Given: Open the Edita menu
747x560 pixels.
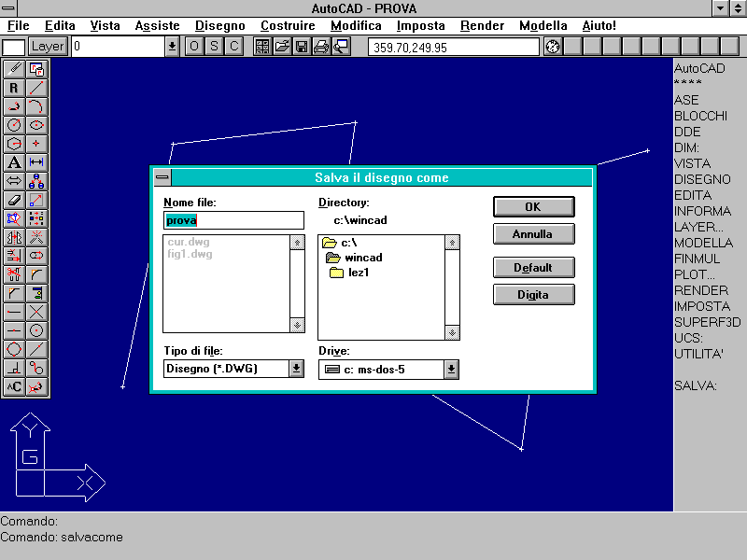Looking at the screenshot, I should coord(60,26).
